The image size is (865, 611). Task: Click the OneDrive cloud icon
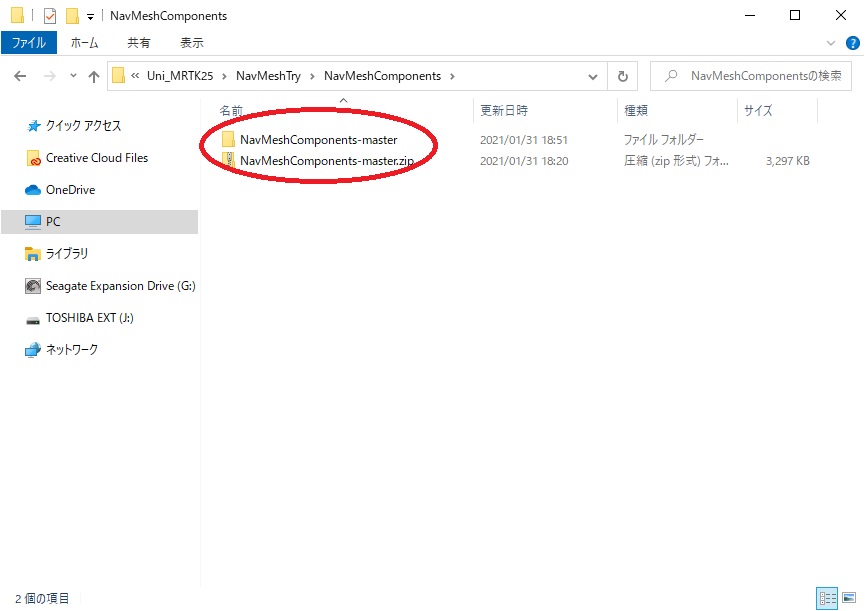point(33,190)
